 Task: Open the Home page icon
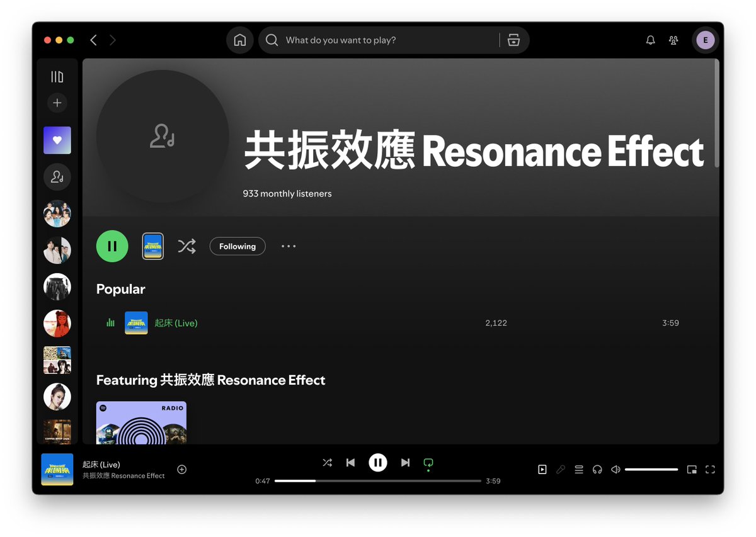(x=239, y=40)
